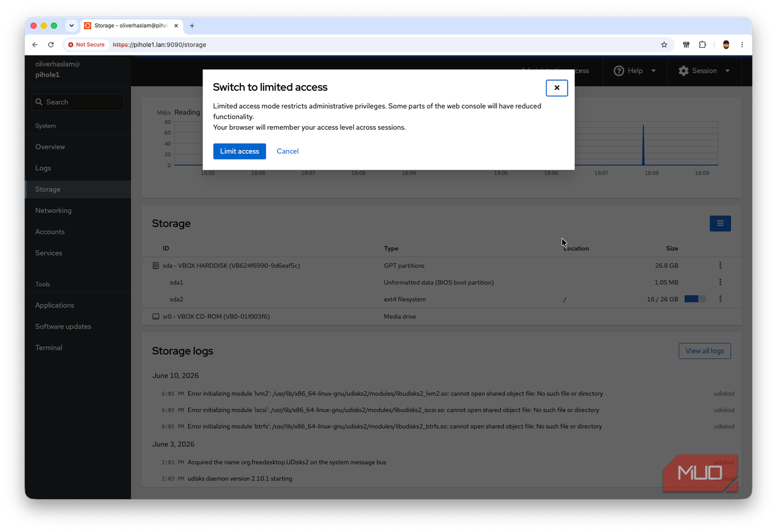Click the View all logs button

coord(704,351)
